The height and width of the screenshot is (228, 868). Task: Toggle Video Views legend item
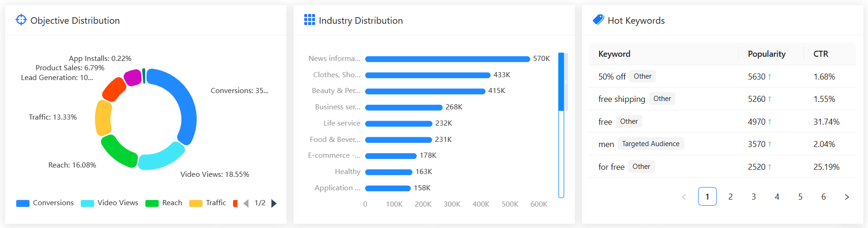(x=110, y=203)
